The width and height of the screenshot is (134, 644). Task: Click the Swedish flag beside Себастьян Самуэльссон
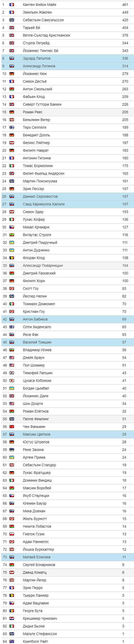coord(12,20)
